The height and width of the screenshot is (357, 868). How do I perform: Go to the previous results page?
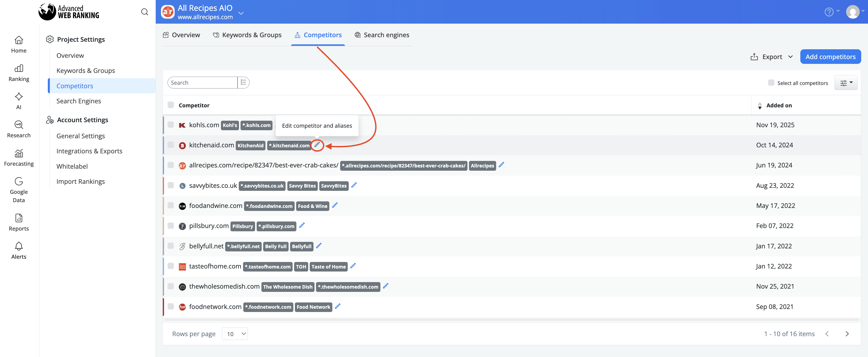point(827,334)
